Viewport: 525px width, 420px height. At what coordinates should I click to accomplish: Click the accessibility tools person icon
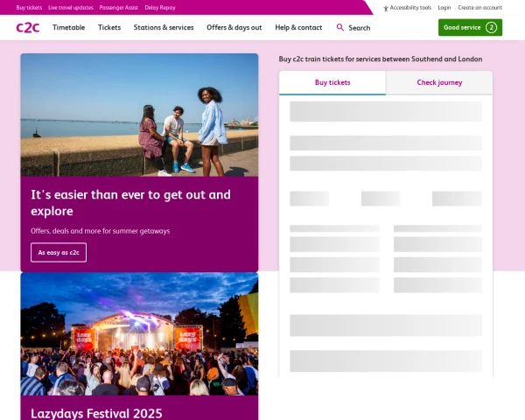[x=386, y=8]
